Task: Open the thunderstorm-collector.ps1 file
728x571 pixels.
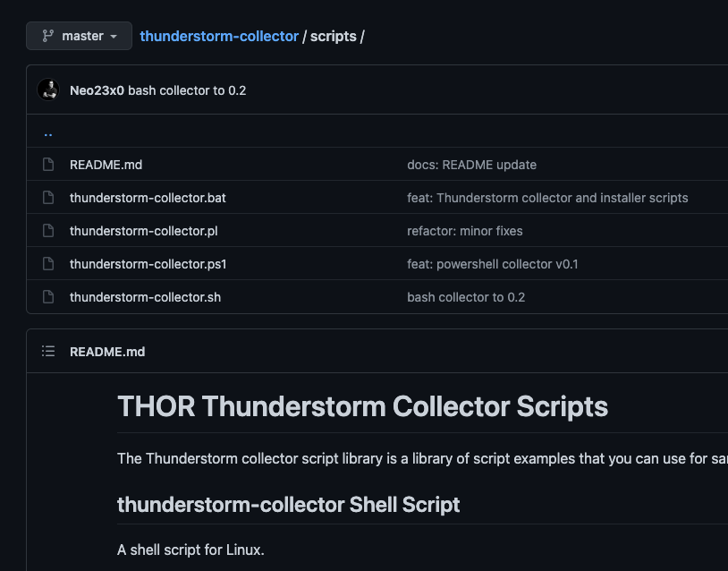Action: point(148,264)
